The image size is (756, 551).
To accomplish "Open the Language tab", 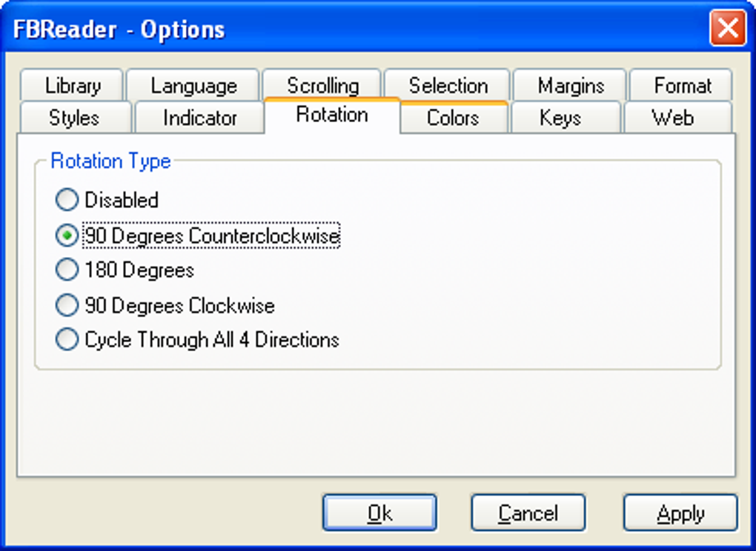I will [193, 86].
